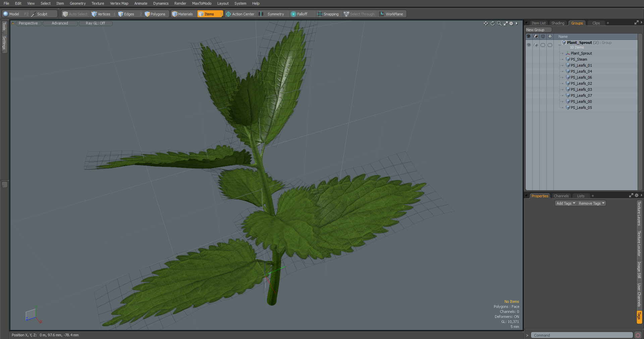This screenshot has height=339, width=644.
Task: Select PS_Leafs_01 mesh icon
Action: pyautogui.click(x=568, y=65)
